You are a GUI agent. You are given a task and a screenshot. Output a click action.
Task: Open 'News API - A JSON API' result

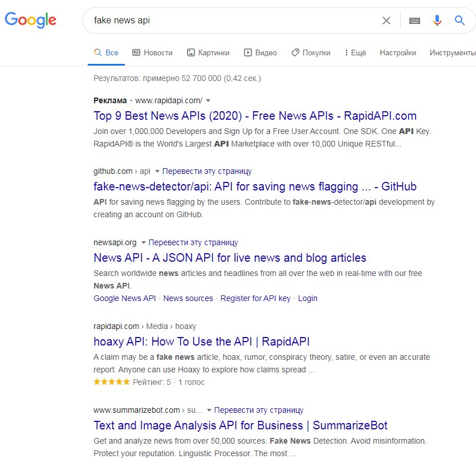coord(230,258)
